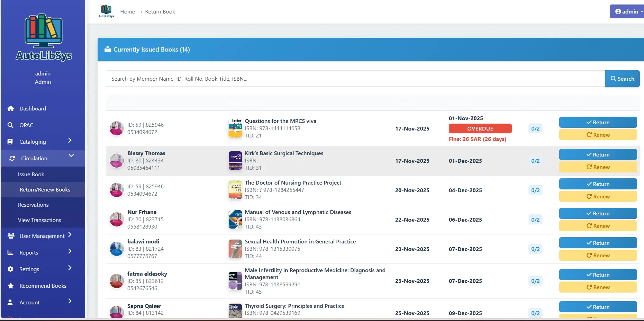The image size is (644, 321).
Task: Click the member and book search field
Action: point(355,79)
